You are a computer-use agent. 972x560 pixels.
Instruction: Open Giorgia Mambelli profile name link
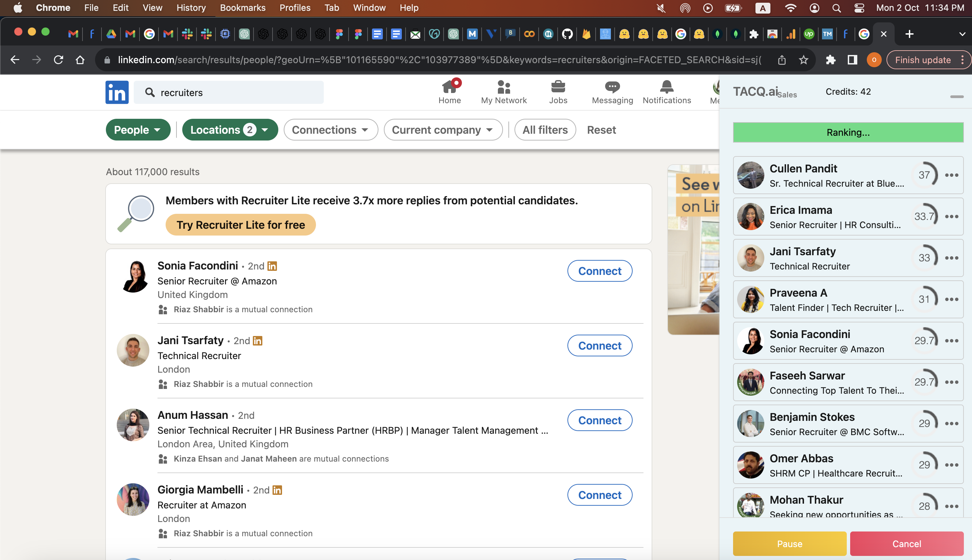[200, 490]
